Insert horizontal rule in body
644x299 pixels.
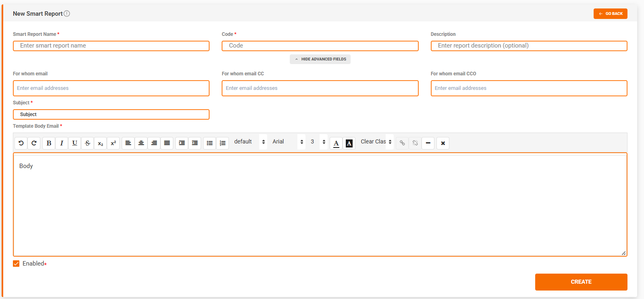428,143
